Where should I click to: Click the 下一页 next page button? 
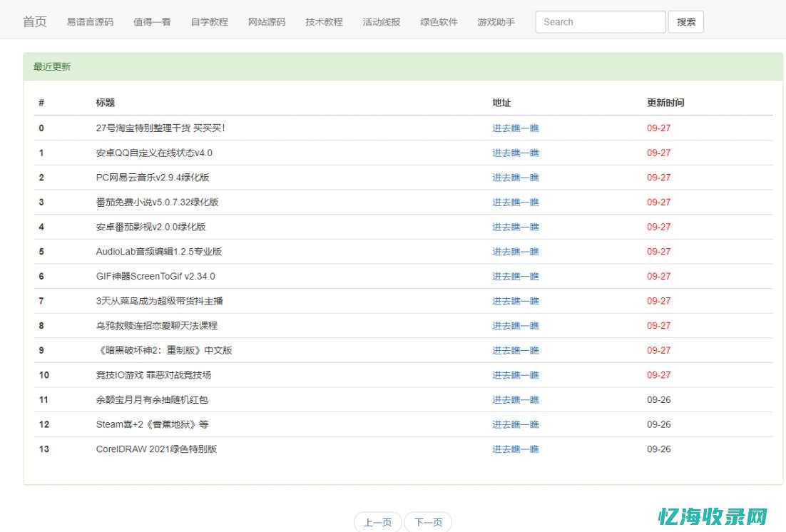coord(428,521)
